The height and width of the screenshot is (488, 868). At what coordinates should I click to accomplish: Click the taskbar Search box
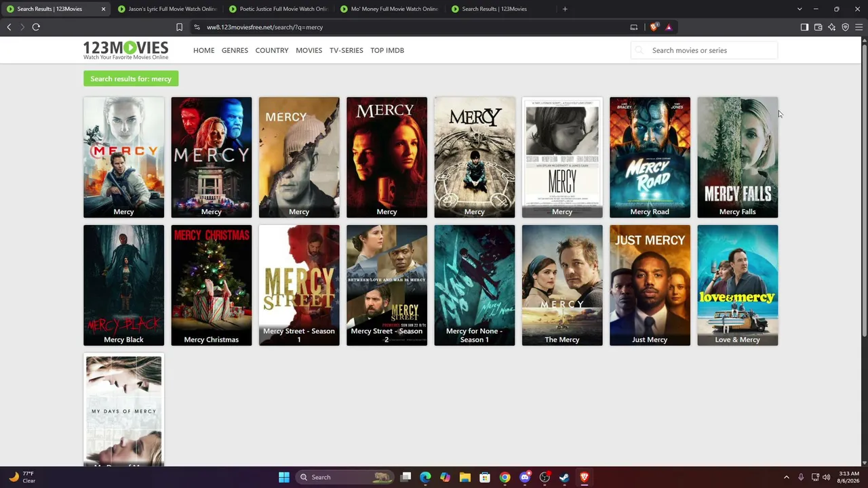[346, 477]
